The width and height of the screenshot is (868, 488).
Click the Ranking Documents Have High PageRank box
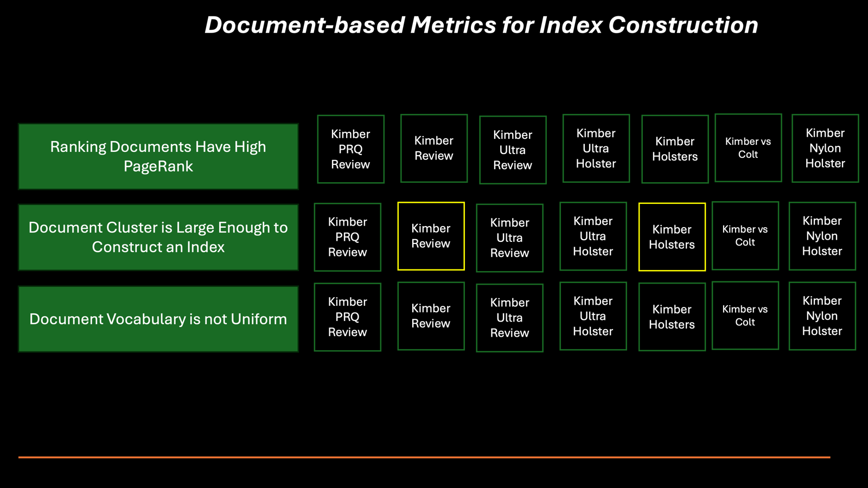click(x=158, y=157)
